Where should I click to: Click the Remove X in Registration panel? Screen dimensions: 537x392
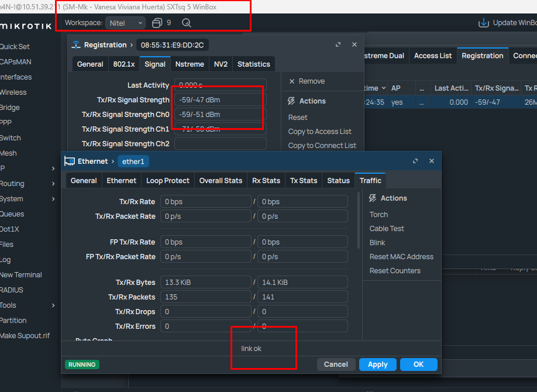(x=291, y=81)
